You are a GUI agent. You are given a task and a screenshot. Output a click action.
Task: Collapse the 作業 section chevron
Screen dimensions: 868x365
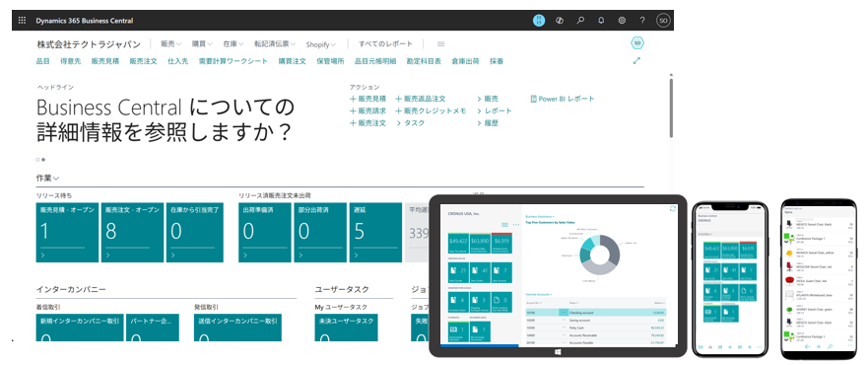[x=56, y=179]
